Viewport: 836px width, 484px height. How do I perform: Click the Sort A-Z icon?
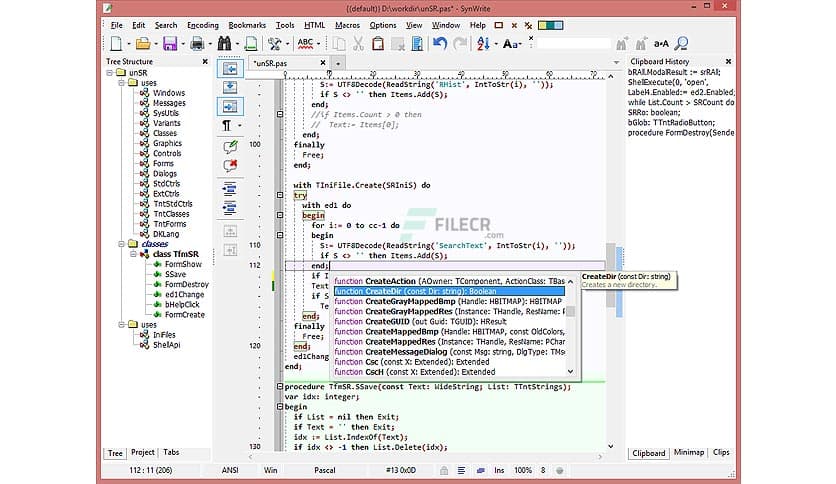point(483,44)
